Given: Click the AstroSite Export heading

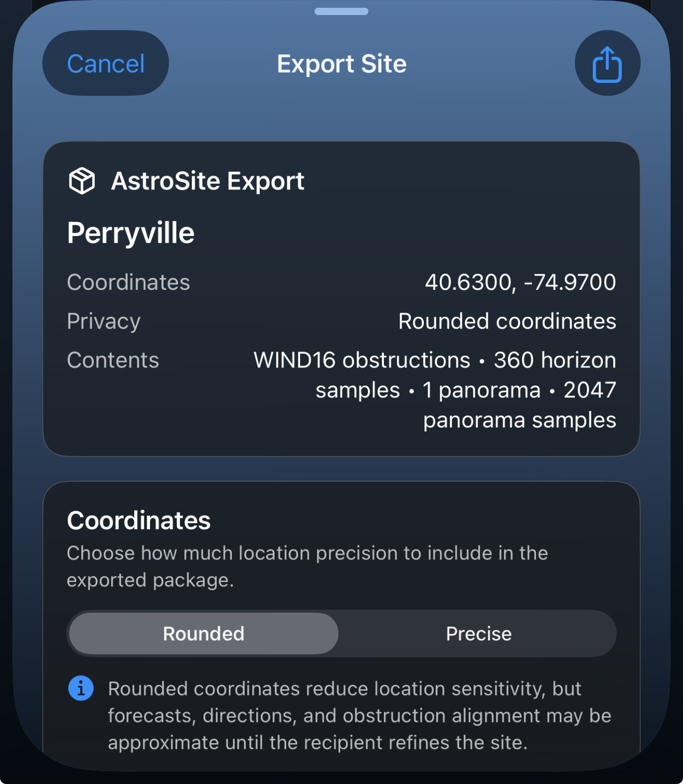Looking at the screenshot, I should [x=207, y=181].
